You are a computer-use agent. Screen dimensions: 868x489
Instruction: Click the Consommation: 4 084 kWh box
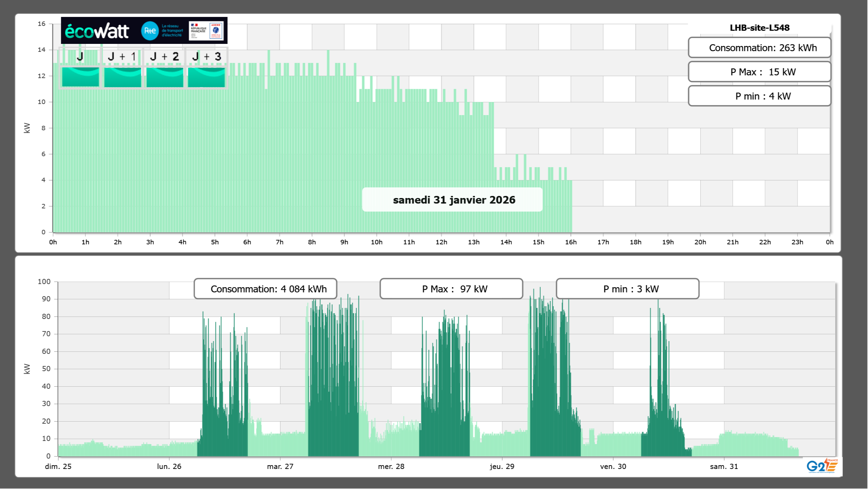(x=265, y=289)
